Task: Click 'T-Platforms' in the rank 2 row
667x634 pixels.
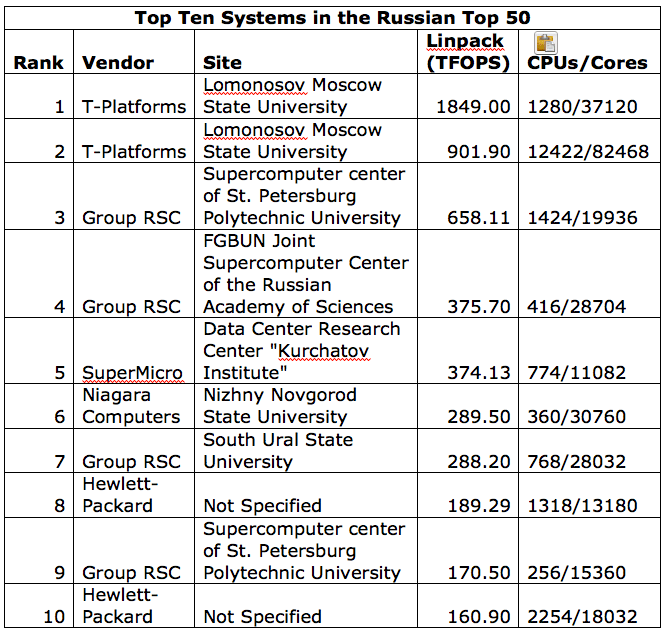Action: click(134, 152)
